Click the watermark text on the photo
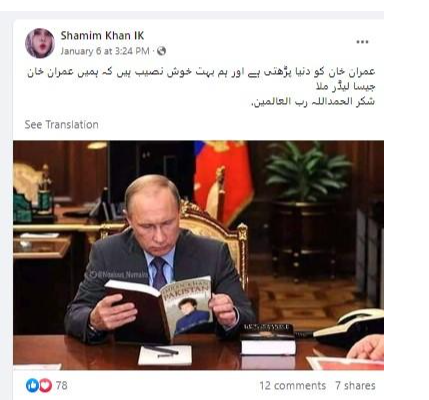The height and width of the screenshot is (400, 429). (x=119, y=275)
